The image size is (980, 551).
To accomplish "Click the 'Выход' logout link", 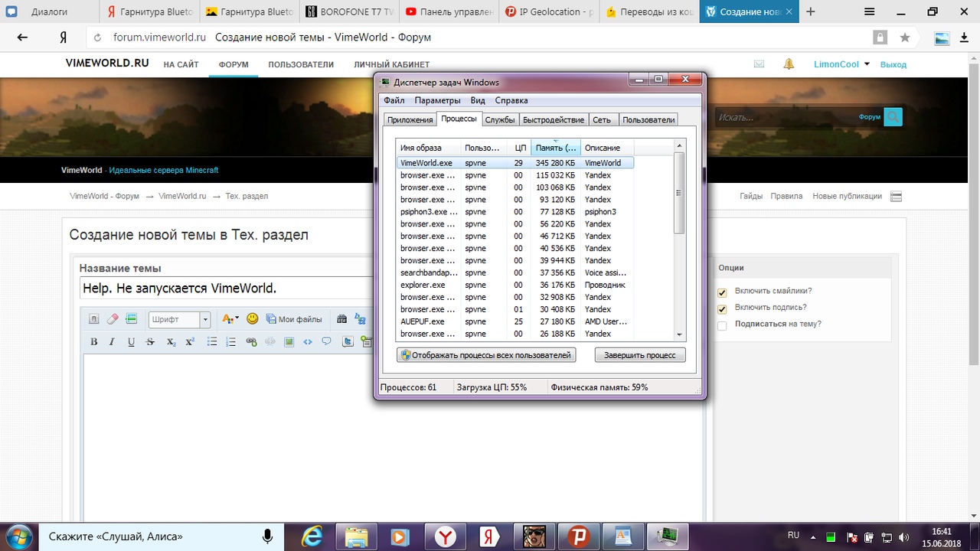I will [x=893, y=64].
